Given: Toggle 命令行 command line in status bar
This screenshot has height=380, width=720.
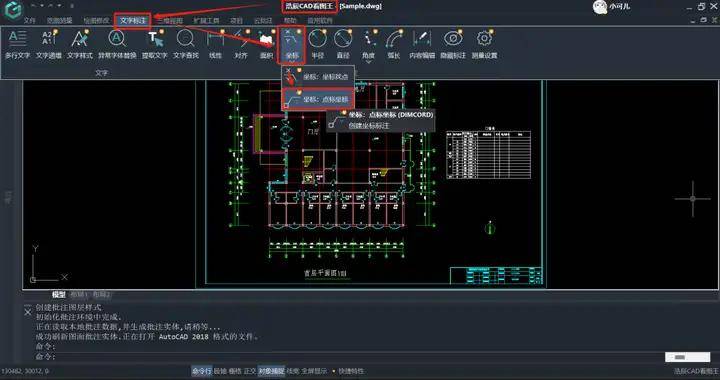Looking at the screenshot, I should point(202,370).
